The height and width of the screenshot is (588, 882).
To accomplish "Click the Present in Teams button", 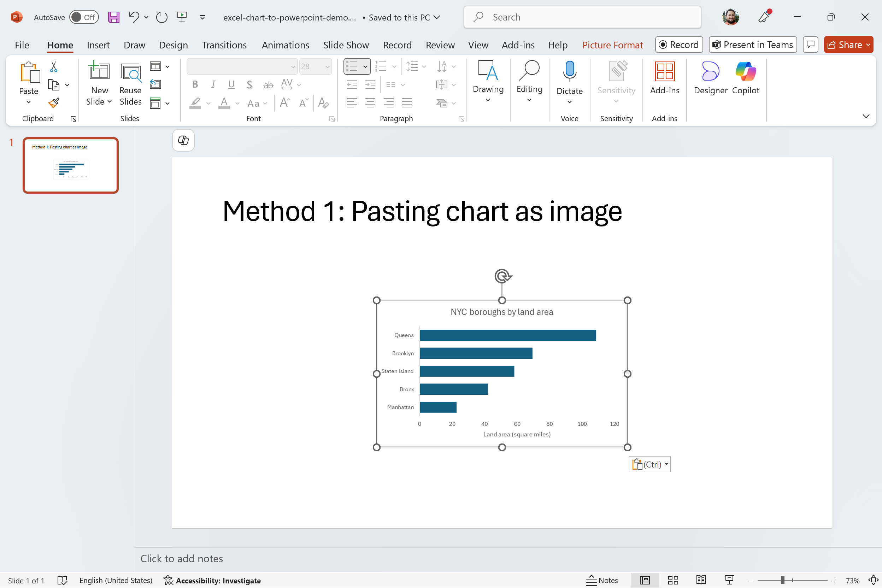I will 753,45.
